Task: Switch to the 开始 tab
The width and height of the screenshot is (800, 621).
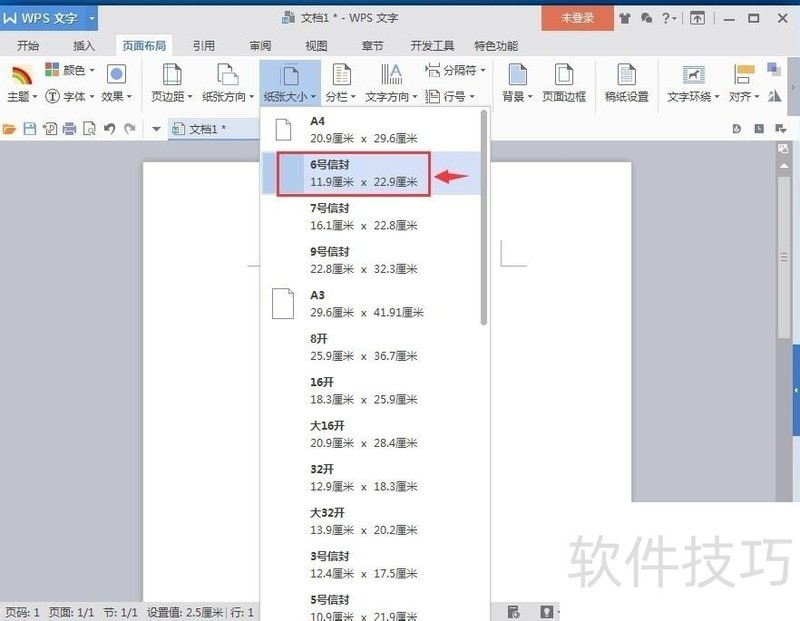Action: [x=28, y=46]
